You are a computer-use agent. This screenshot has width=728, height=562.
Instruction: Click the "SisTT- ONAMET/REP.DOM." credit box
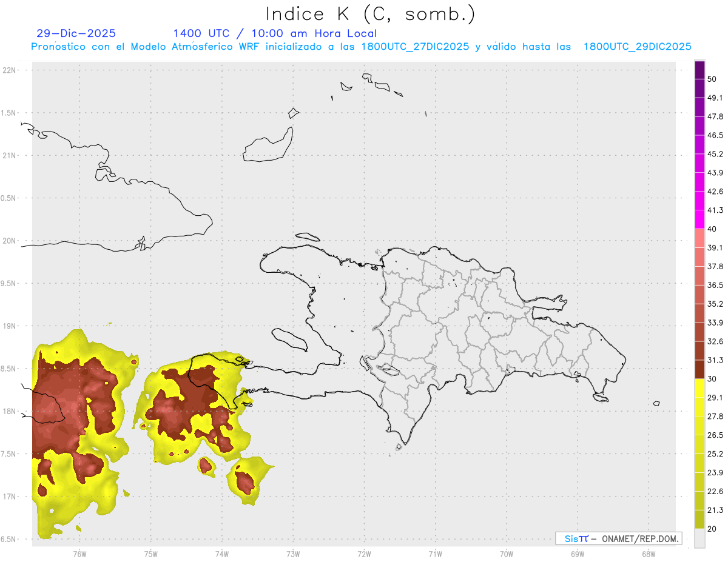pyautogui.click(x=618, y=538)
